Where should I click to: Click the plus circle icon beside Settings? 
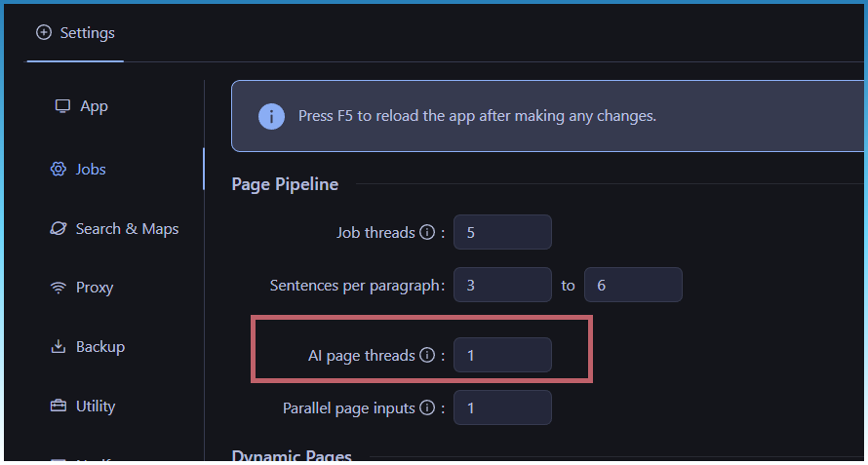tap(43, 33)
